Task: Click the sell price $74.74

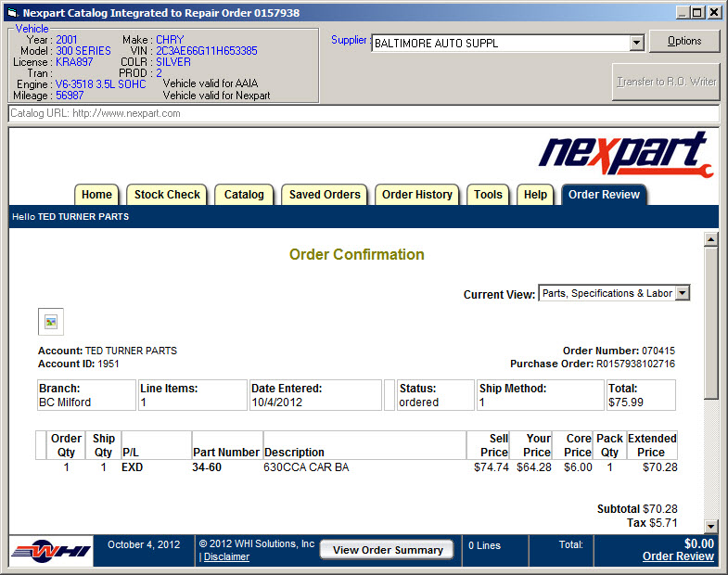Action: [x=492, y=467]
